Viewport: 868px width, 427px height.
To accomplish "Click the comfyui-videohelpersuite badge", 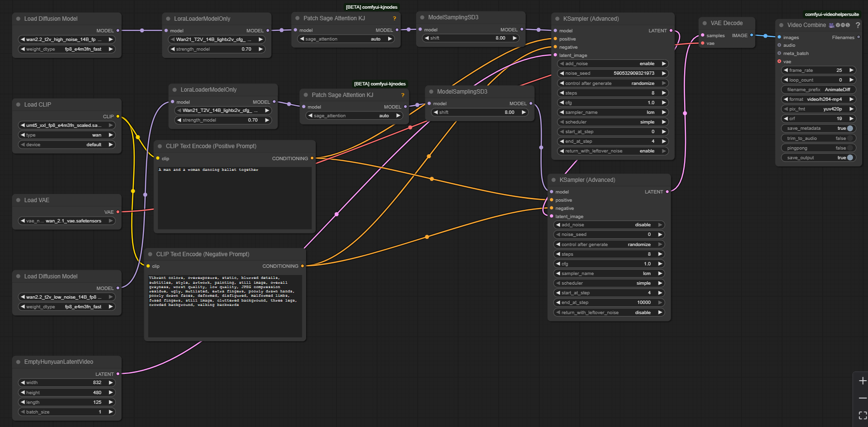I will pos(832,14).
